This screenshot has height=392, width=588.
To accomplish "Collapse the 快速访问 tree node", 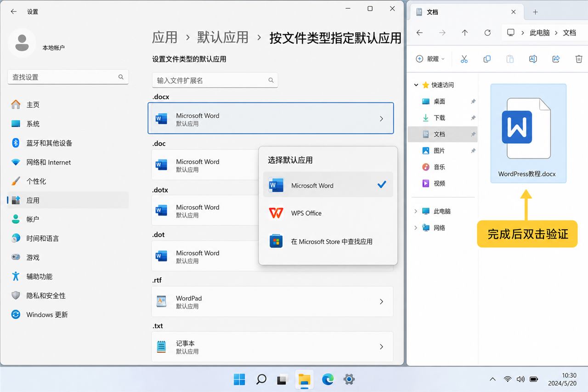I will pos(416,85).
